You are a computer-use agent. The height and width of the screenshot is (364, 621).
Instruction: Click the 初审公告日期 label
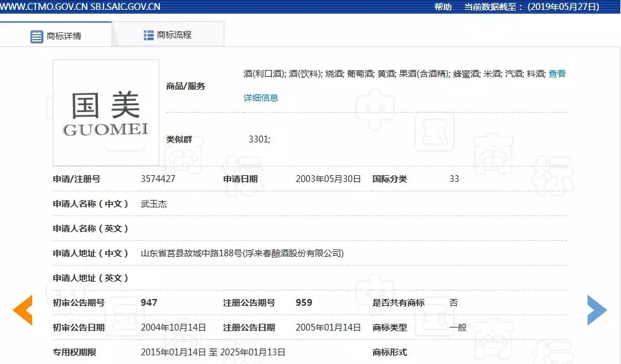[79, 327]
